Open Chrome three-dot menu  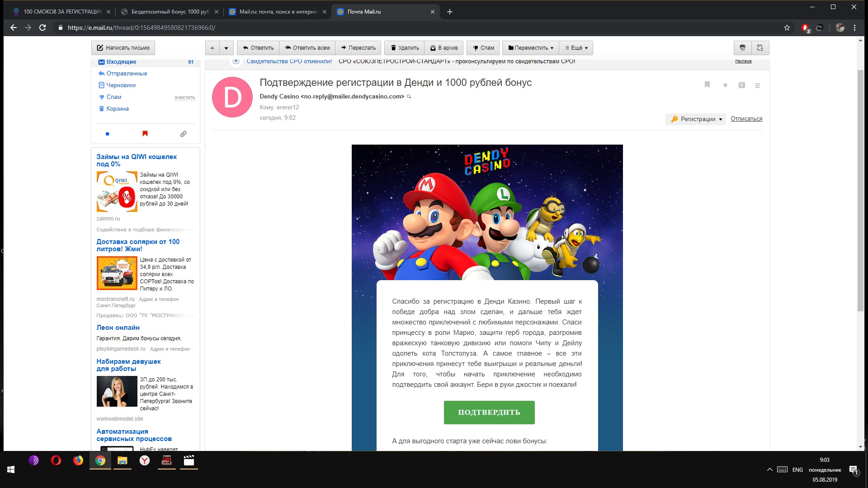(x=854, y=28)
